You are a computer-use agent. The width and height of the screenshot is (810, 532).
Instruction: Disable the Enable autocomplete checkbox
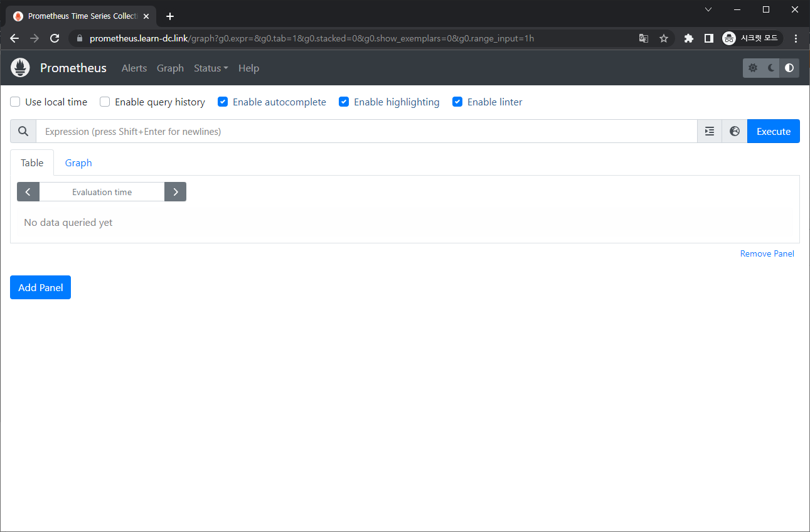[223, 102]
